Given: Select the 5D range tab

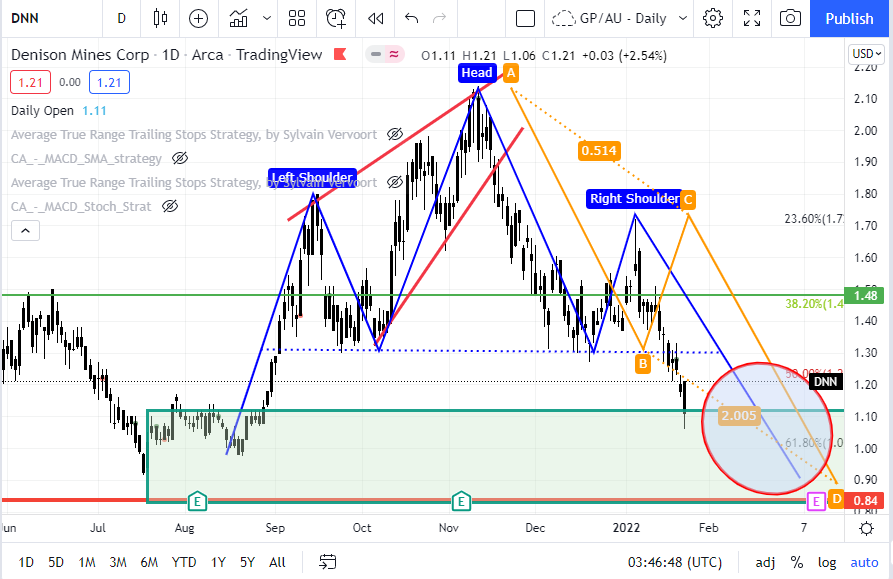Looking at the screenshot, I should click(56, 562).
